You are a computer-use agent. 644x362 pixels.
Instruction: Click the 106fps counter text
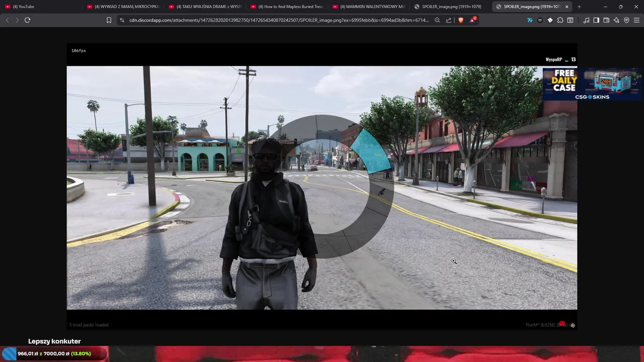(78, 51)
